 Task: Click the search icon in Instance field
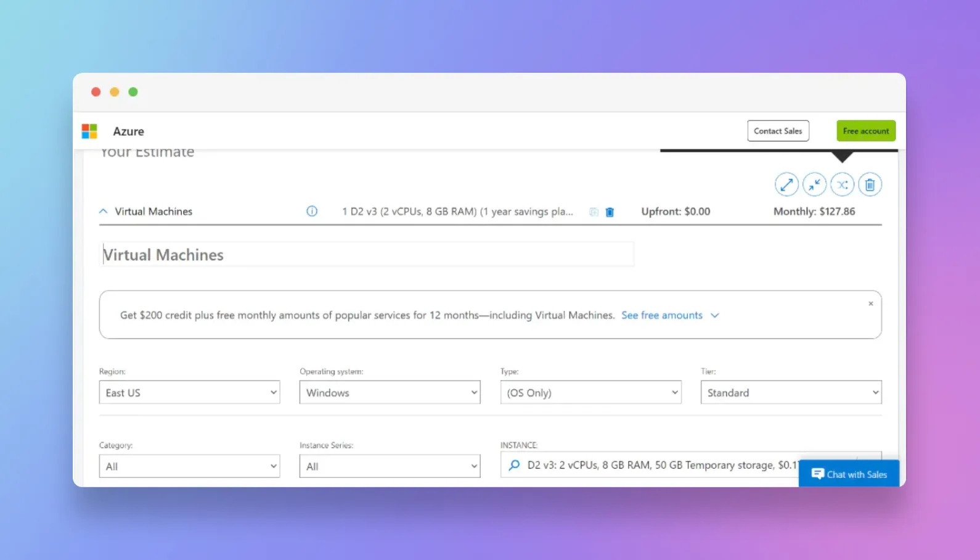[514, 465]
